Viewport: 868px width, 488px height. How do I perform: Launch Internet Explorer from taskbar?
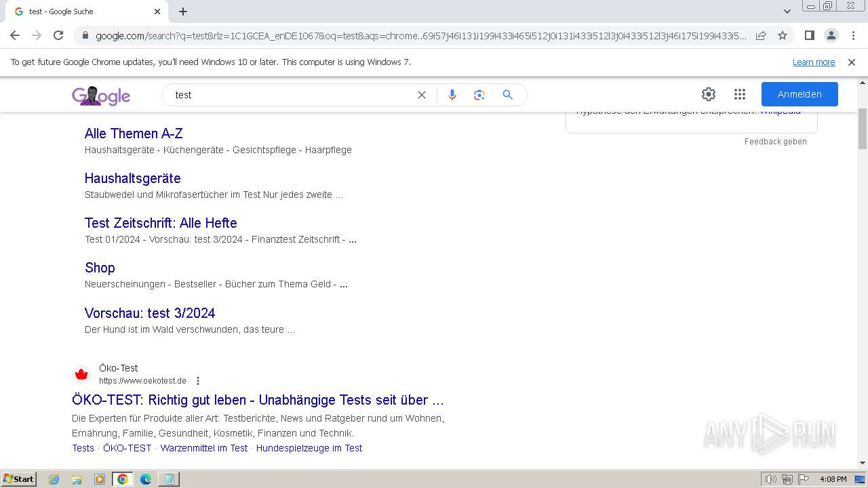54,479
